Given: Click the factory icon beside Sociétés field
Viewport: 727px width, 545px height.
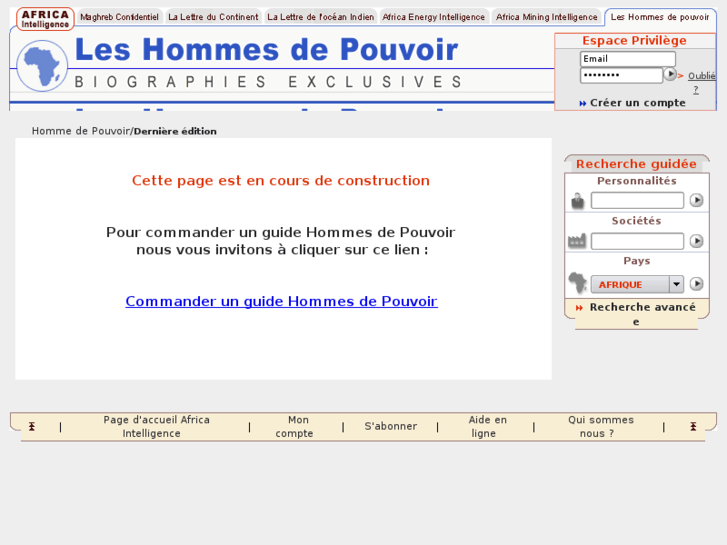Looking at the screenshot, I should (x=577, y=241).
